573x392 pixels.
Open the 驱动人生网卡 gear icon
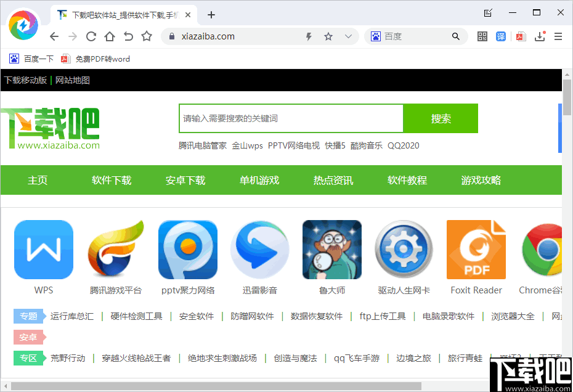(x=404, y=250)
